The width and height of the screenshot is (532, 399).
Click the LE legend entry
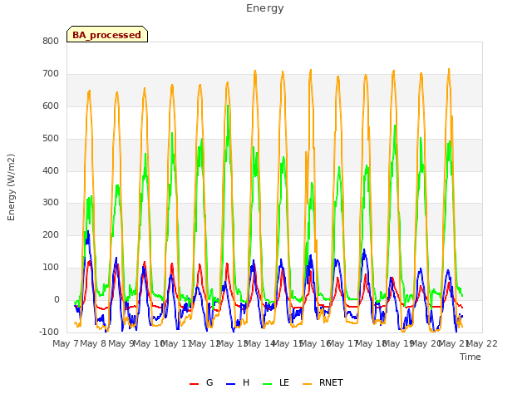click(x=276, y=382)
